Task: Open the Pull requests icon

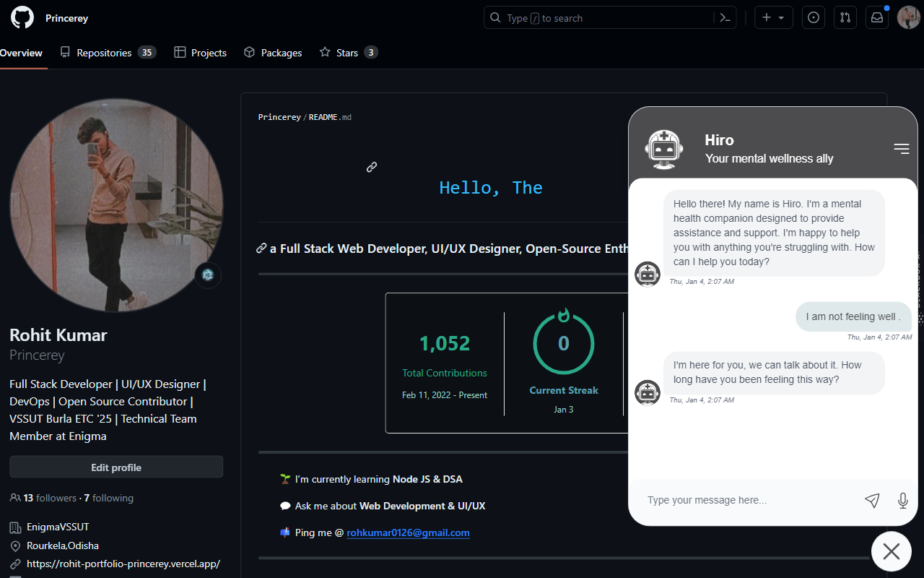Action: 845,18
